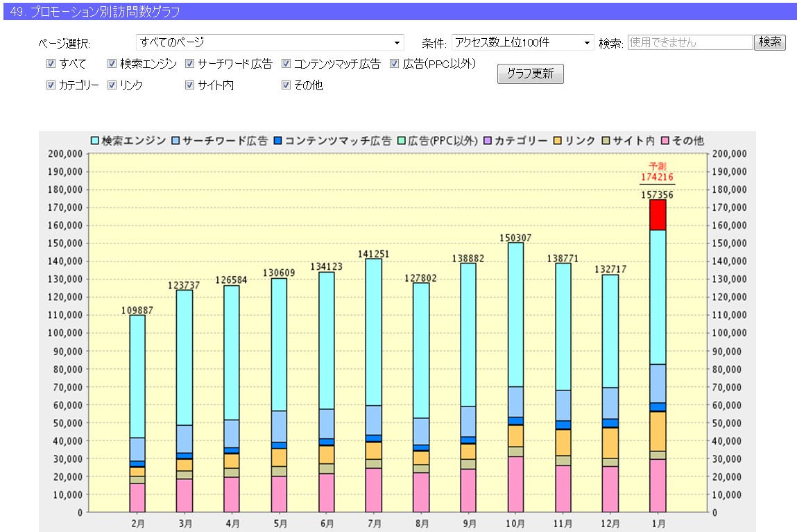Toggle the サイト内 checkbox
797x532 pixels.
190,85
